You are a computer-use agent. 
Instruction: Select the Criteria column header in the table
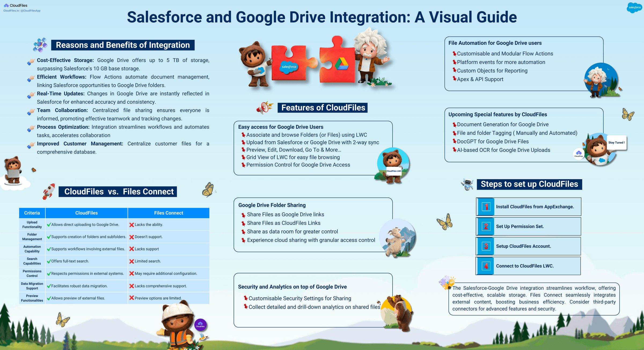pos(32,213)
